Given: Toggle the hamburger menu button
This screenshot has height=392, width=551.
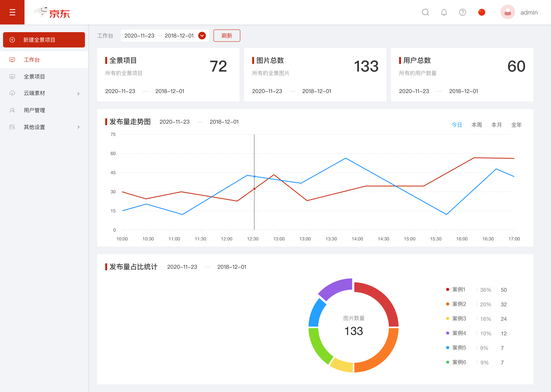Looking at the screenshot, I should 12,12.
